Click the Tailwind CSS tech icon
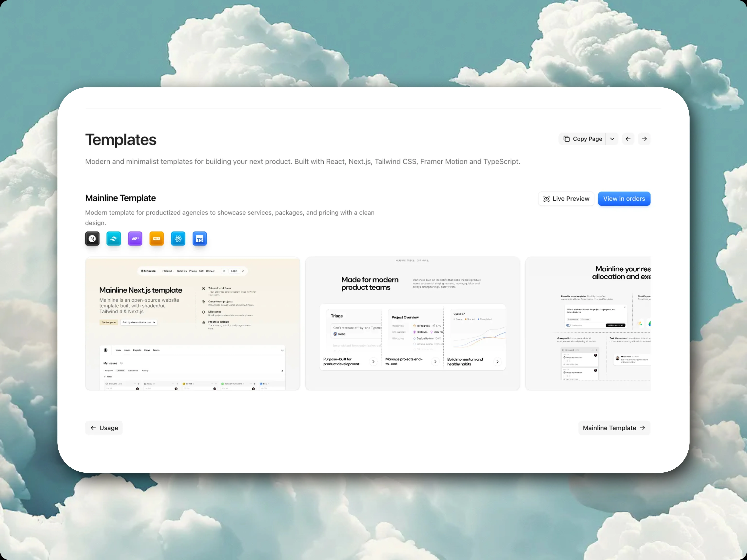The width and height of the screenshot is (747, 560). [x=114, y=239]
